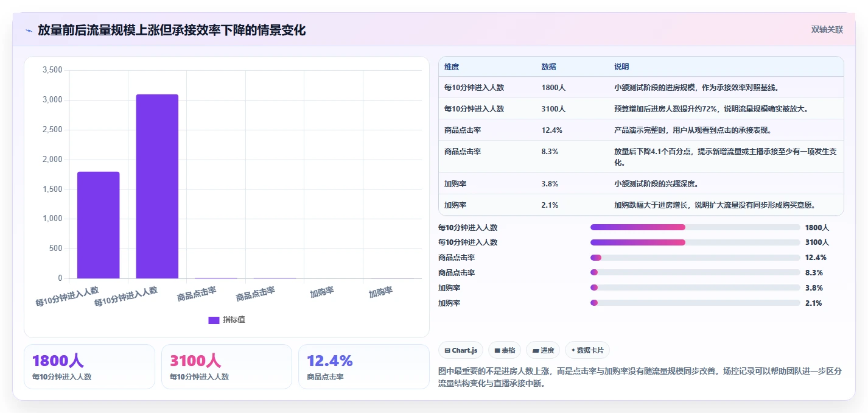Click the 12.4% value beside its progress bar
868x413 pixels.
(816, 258)
